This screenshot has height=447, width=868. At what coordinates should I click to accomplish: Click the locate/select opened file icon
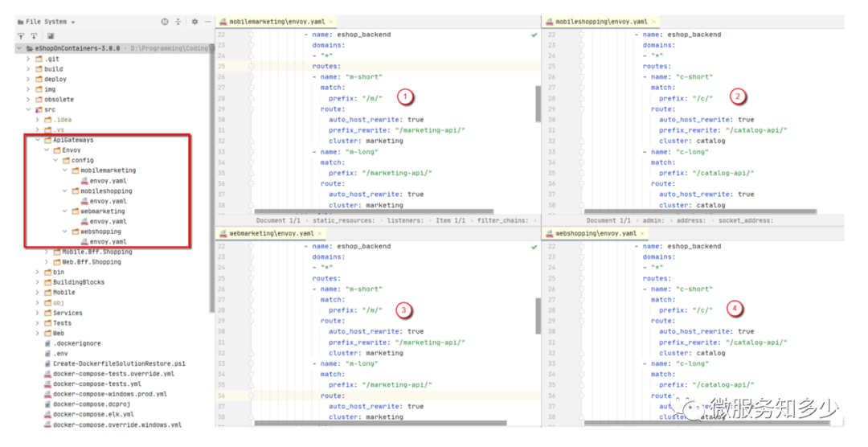165,22
